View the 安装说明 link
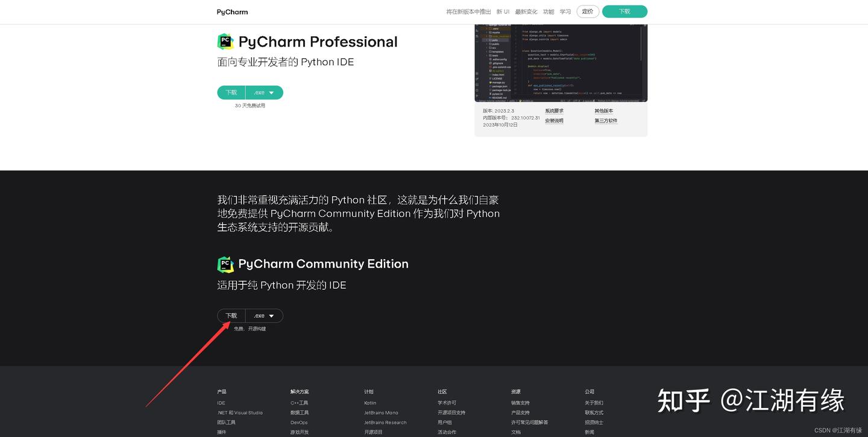The image size is (868, 437). click(553, 121)
